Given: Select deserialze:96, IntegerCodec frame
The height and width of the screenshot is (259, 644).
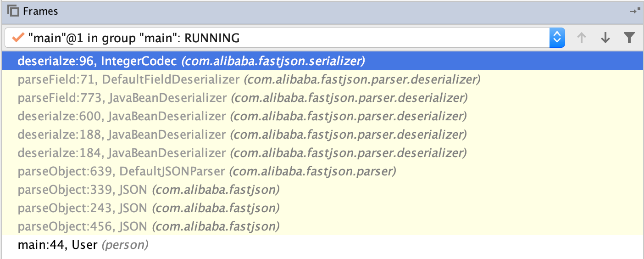Looking at the screenshot, I should click(x=191, y=61).
